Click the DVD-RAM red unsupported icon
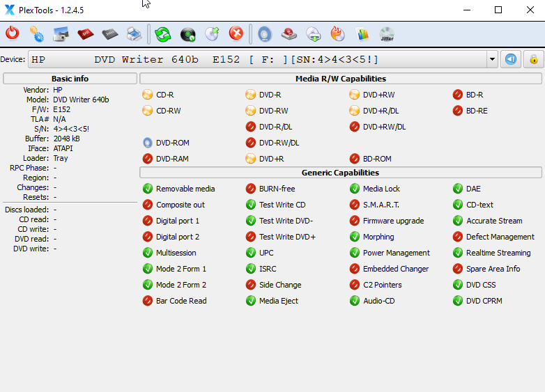The width and height of the screenshot is (545, 392). point(147,159)
